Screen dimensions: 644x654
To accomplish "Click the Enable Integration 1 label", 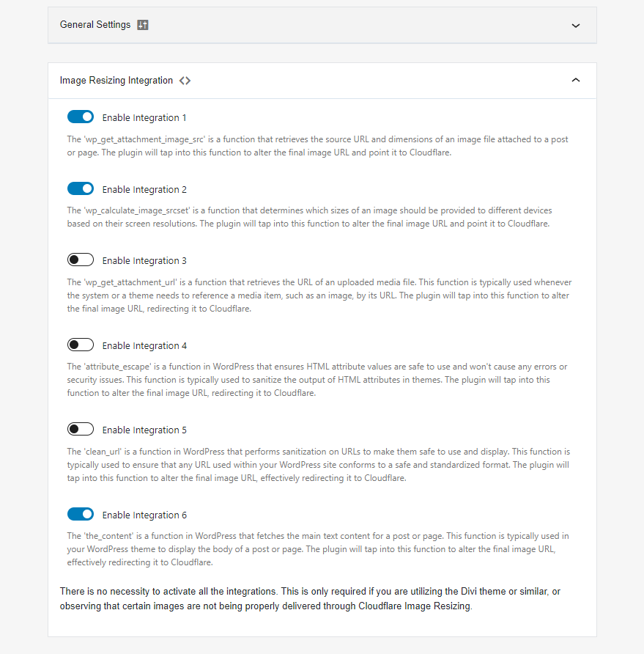I will click(144, 118).
